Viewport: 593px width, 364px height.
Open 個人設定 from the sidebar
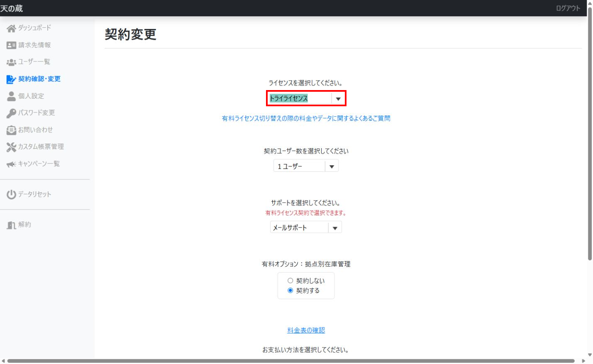(x=31, y=96)
